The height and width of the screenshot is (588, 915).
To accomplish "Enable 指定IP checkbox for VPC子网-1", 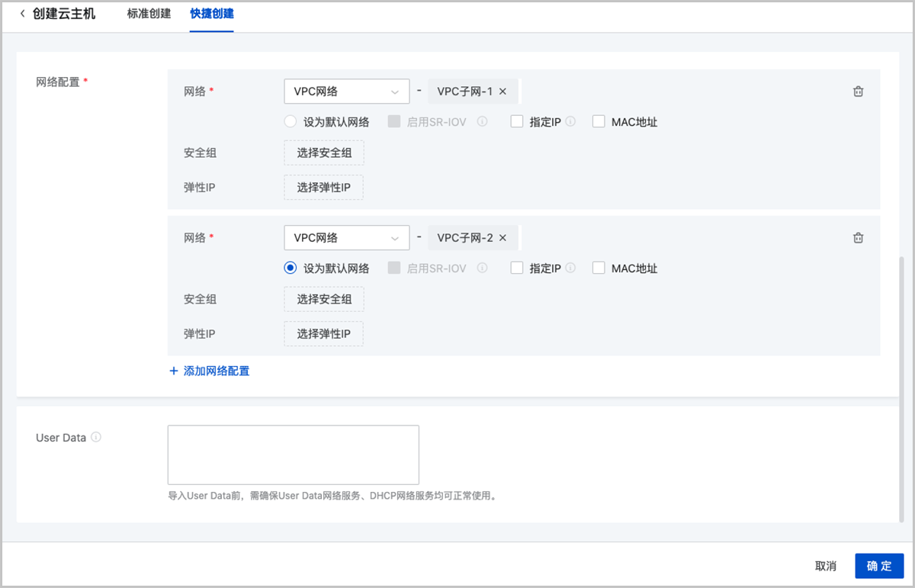I will (517, 121).
